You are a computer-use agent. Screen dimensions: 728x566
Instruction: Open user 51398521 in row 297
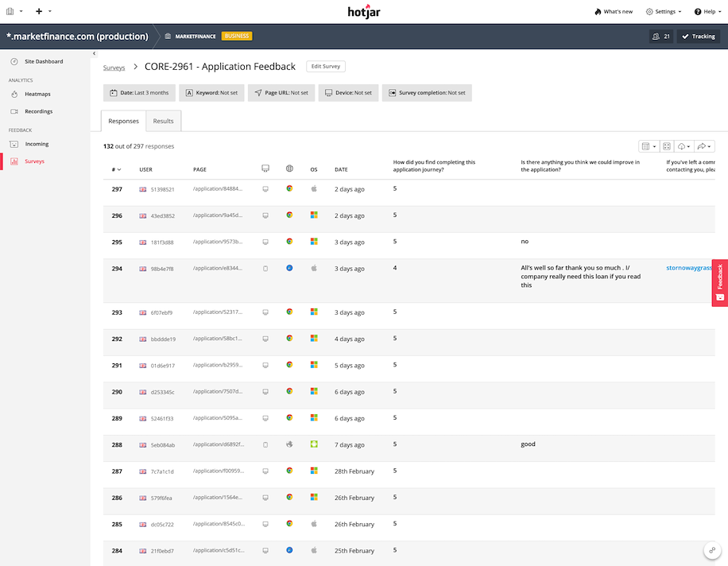pos(162,189)
